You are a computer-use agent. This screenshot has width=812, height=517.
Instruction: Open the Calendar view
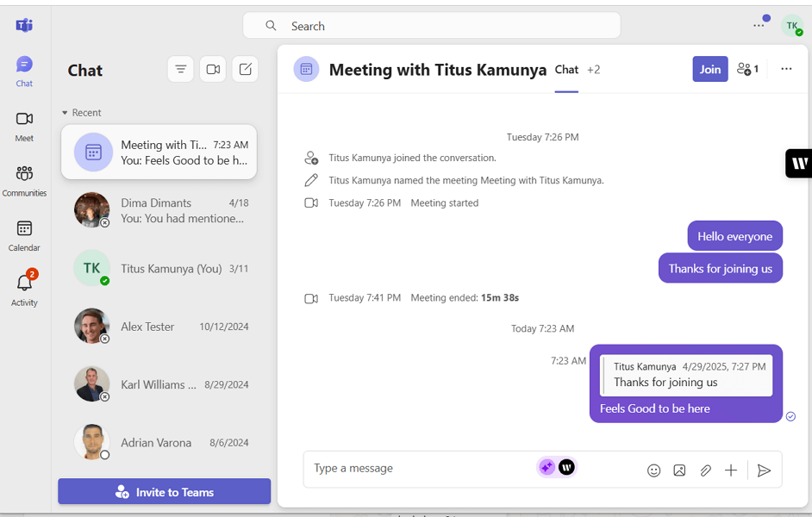coord(24,236)
